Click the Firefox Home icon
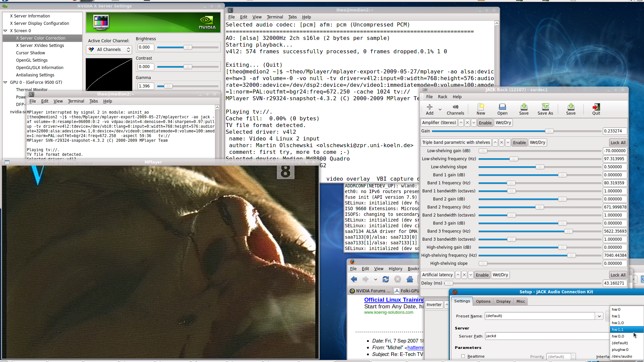 [410, 279]
